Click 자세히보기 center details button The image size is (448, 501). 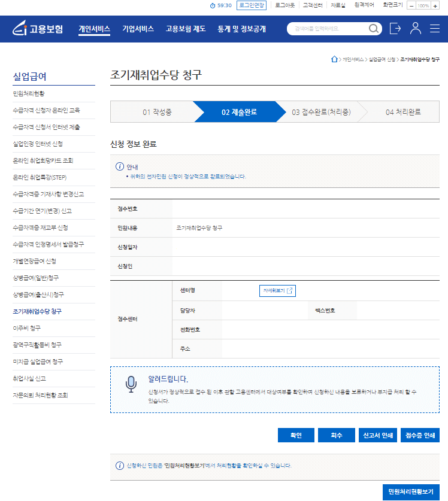277,291
